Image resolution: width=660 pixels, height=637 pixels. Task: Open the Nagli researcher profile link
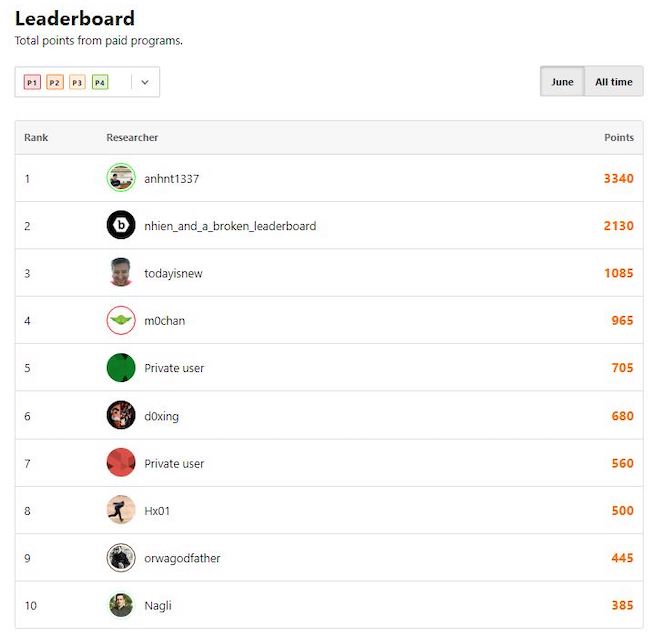point(158,605)
